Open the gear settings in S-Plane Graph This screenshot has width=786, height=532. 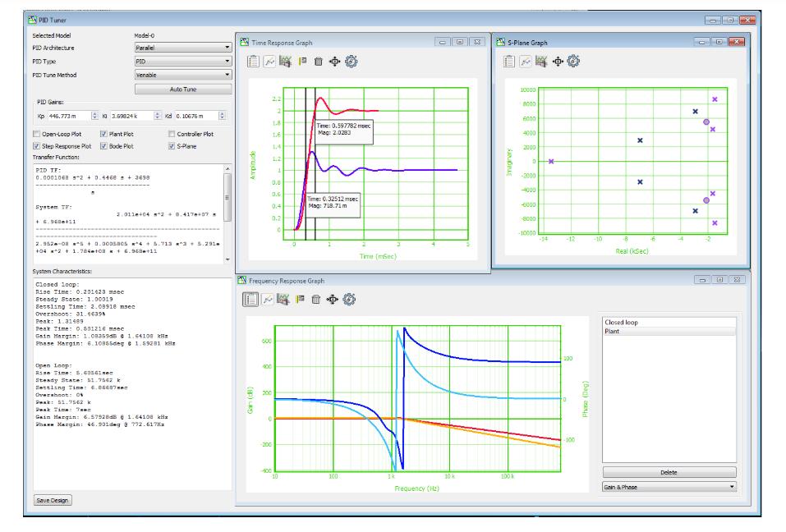572,61
